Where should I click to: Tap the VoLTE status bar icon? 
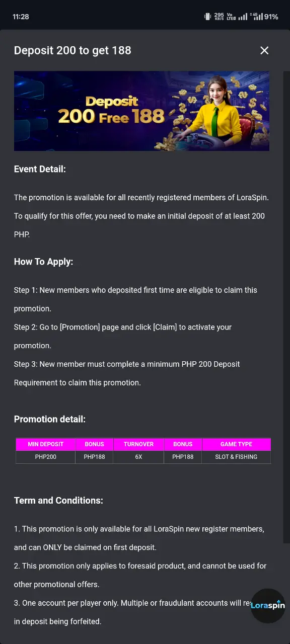click(x=231, y=17)
